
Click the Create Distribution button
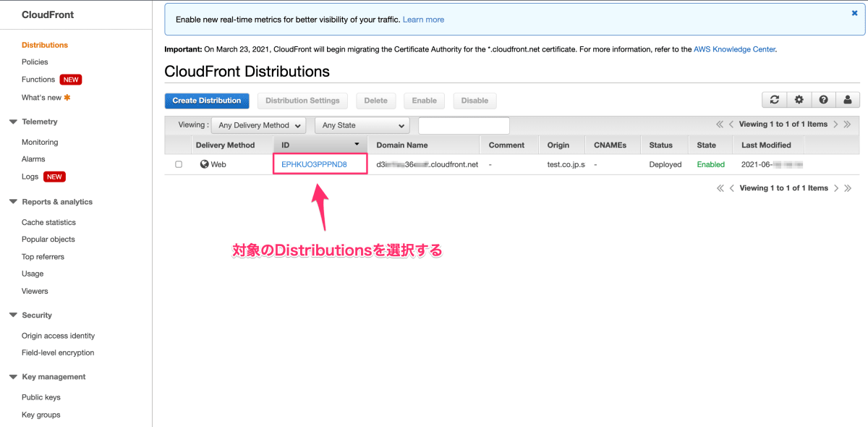[x=207, y=101]
